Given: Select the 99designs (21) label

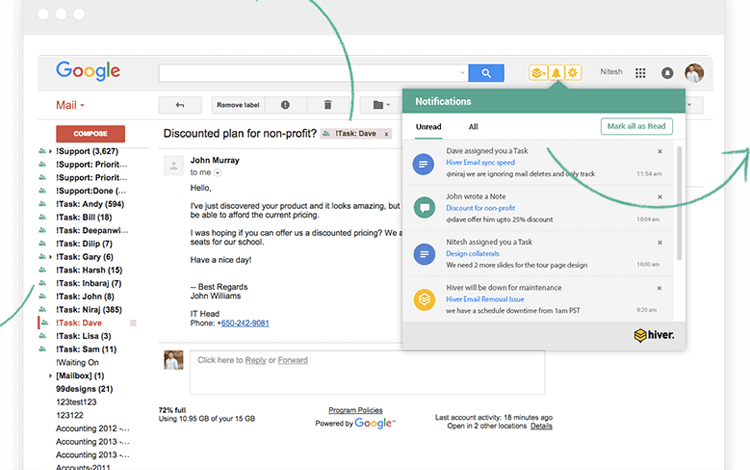Looking at the screenshot, I should click(84, 389).
